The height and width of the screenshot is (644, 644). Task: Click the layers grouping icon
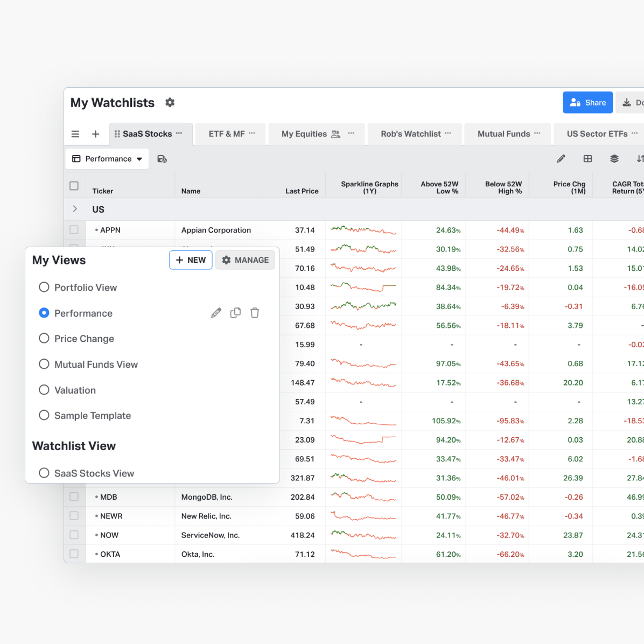(x=614, y=159)
